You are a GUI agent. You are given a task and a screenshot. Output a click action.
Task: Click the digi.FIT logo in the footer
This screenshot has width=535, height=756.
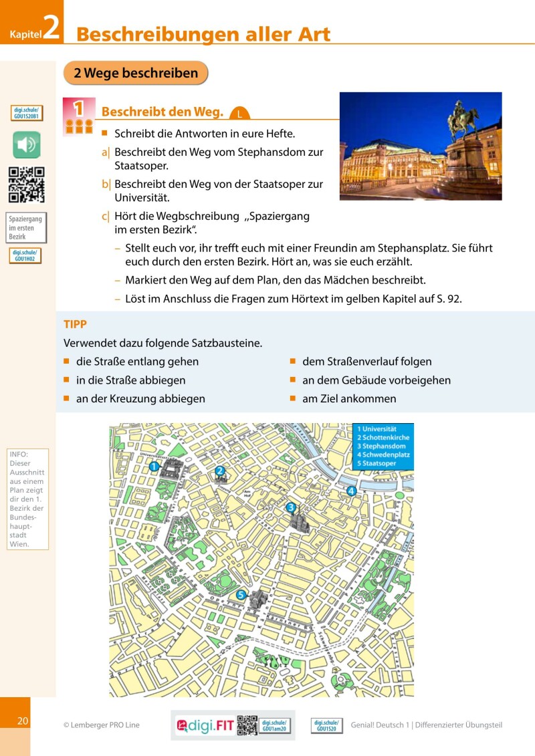tap(205, 725)
